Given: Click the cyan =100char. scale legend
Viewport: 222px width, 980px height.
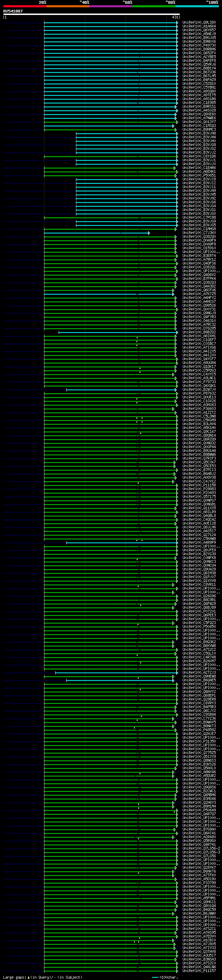Looking at the screenshot, I should 165,977.
